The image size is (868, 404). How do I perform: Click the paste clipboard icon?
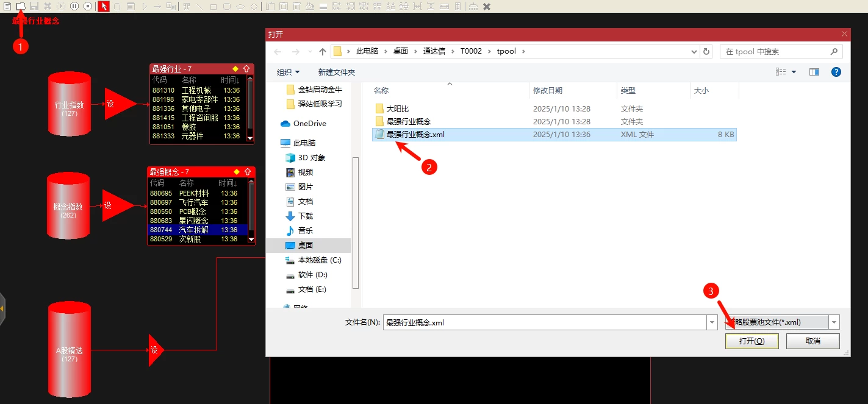284,6
